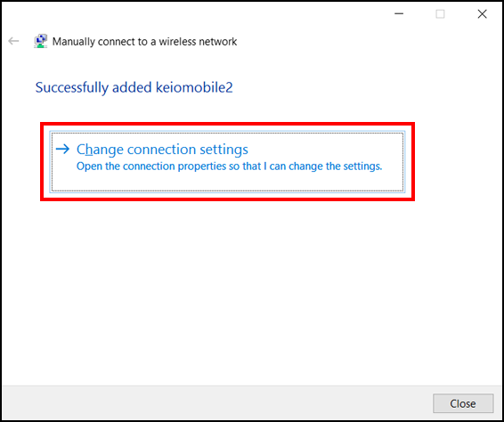This screenshot has width=504, height=422.
Task: Click the grey footer bar left of Close
Action: click(215, 403)
